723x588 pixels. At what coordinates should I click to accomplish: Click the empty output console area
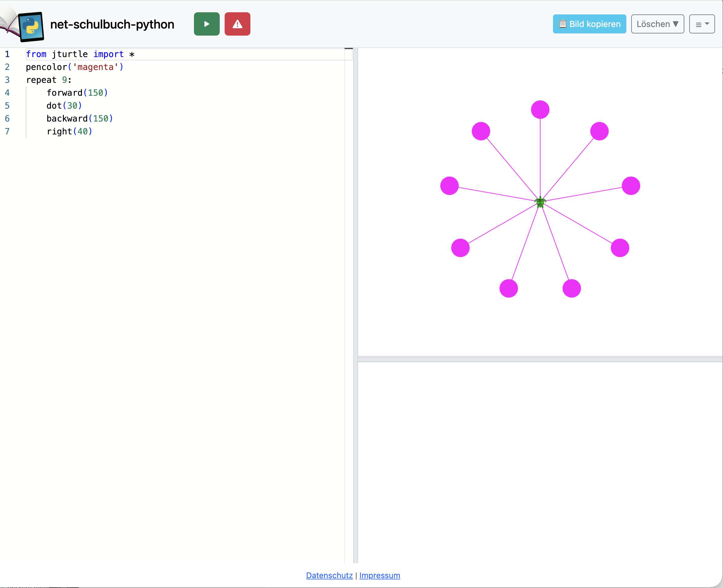[540, 461]
